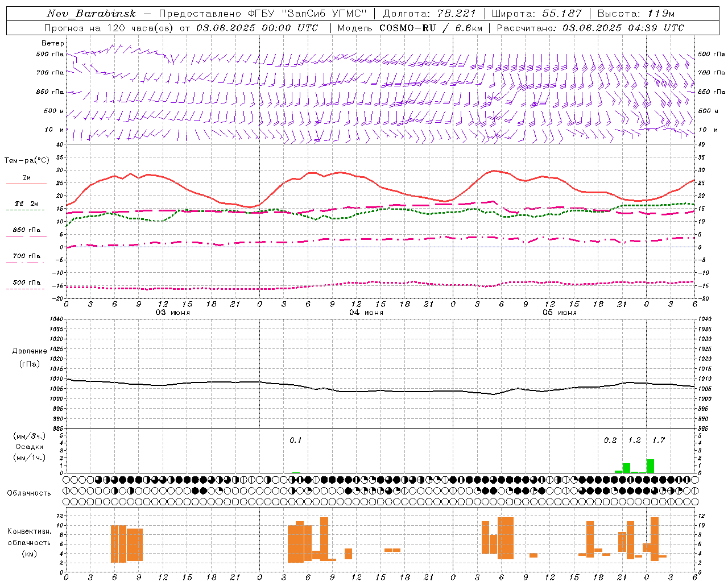This screenshot has height=582, width=728.
Task: Click Рассчитано: 03.06.2025 04:39 UTC timestamp
Action: [590, 28]
